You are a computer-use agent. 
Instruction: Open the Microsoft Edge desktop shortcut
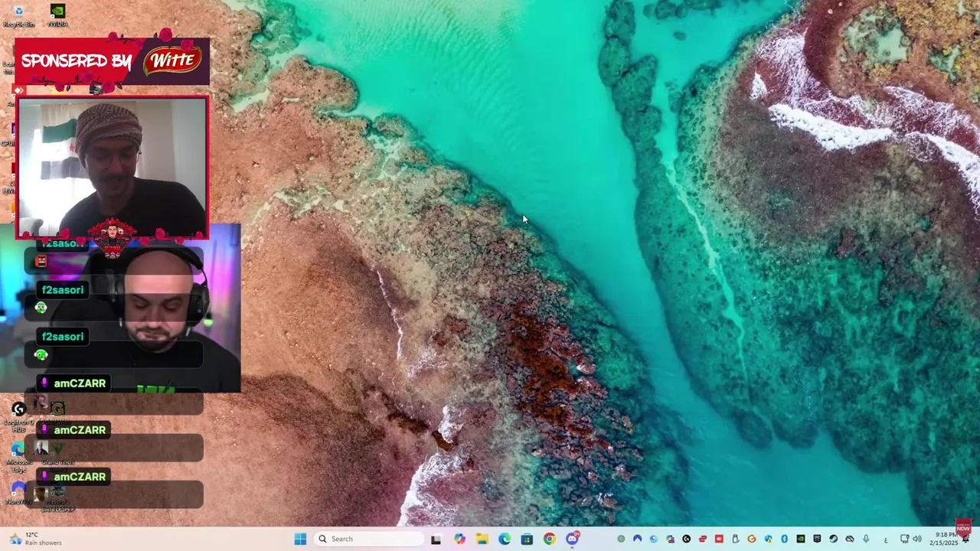click(18, 457)
